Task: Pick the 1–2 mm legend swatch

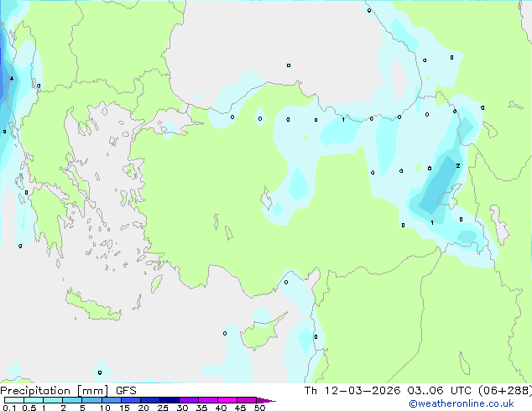Action: pyautogui.click(x=53, y=400)
